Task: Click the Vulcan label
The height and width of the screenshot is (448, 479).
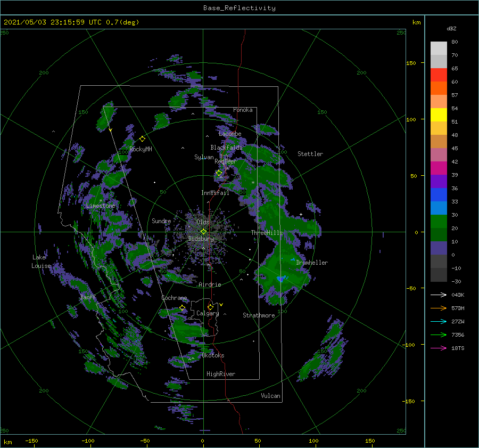Action: (271, 396)
